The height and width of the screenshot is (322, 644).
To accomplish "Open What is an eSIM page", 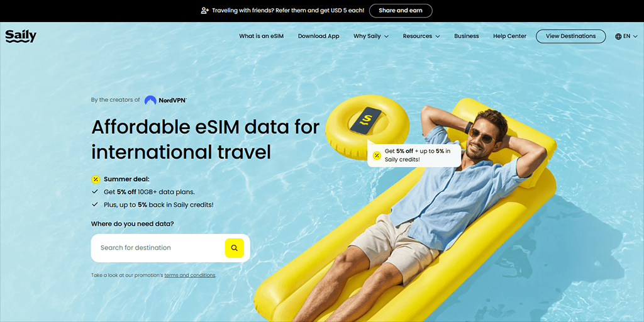I will [x=262, y=36].
